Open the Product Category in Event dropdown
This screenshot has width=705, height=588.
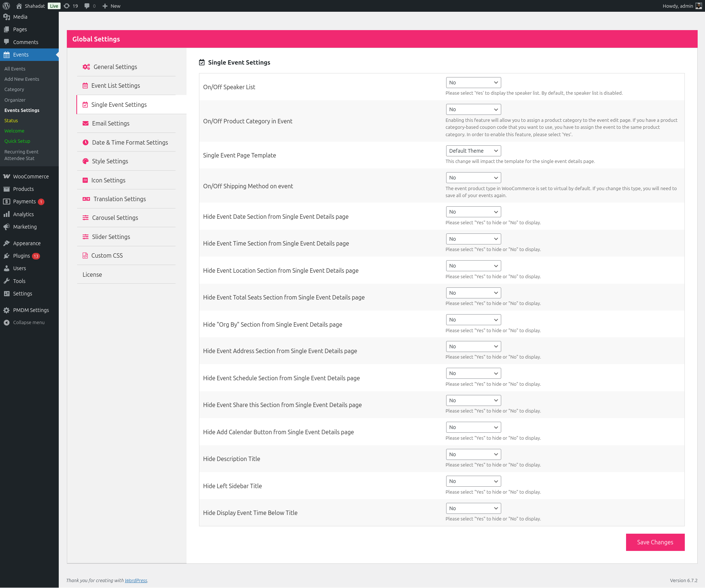pos(473,109)
